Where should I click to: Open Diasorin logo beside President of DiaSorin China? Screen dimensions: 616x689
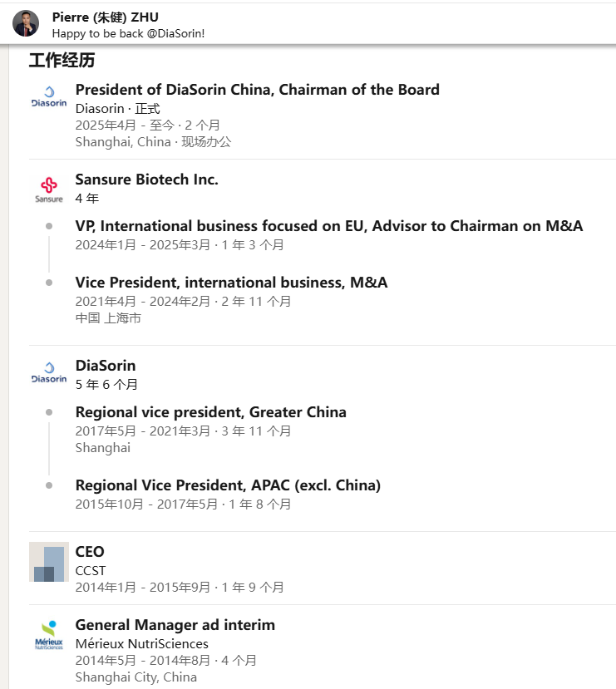[49, 97]
